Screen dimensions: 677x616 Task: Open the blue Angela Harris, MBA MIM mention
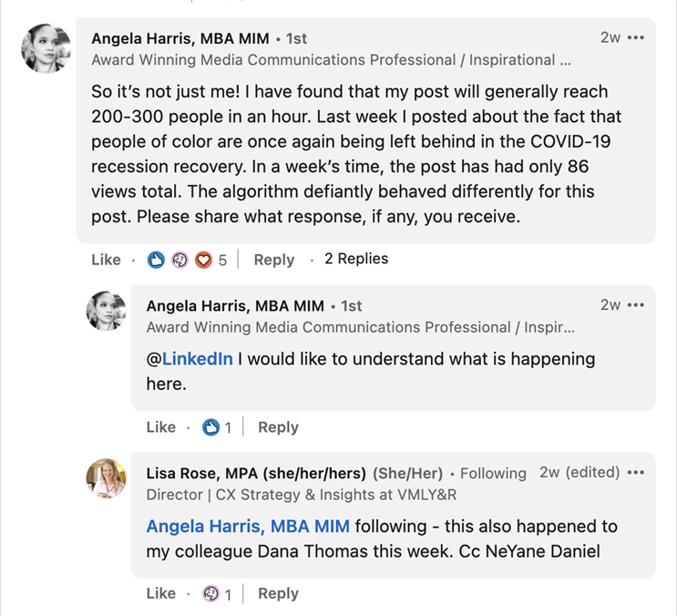[x=248, y=527]
